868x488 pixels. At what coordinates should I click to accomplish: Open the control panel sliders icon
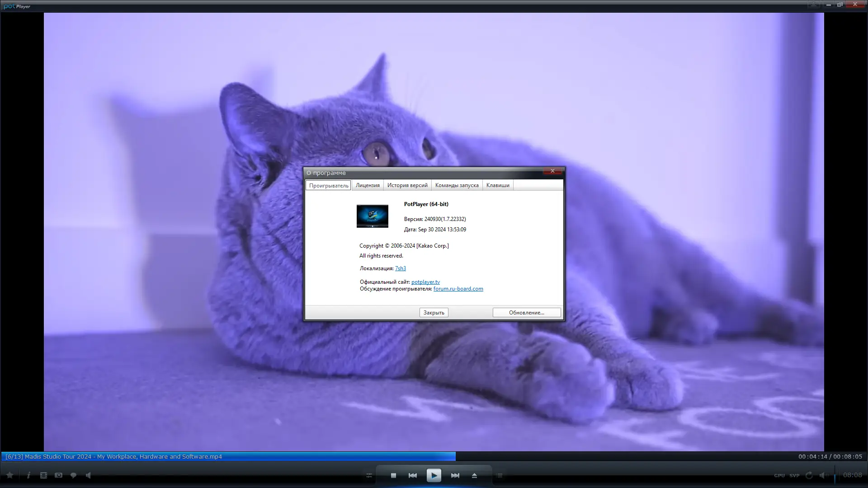click(x=369, y=475)
